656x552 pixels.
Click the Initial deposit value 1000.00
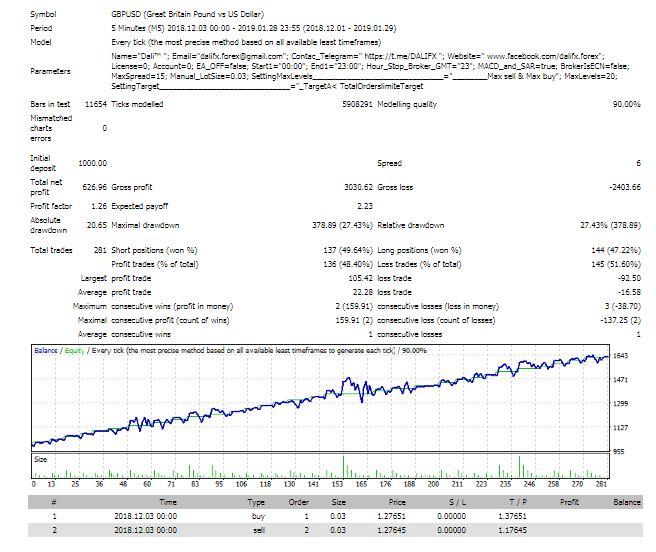91,162
